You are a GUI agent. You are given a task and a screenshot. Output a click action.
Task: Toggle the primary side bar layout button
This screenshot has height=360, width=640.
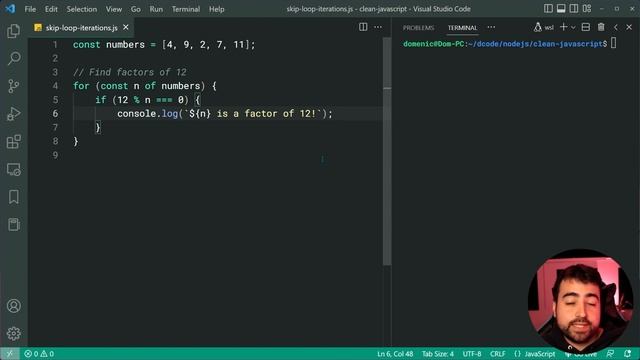[548, 9]
